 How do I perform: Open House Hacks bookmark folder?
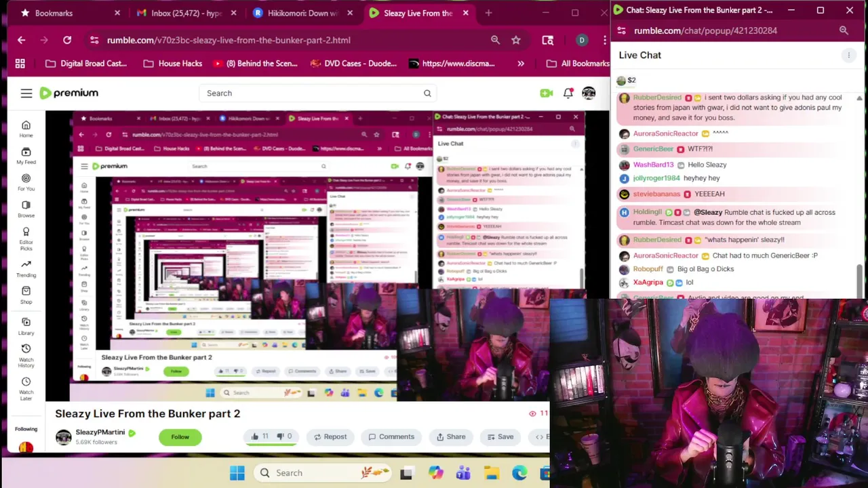point(173,64)
